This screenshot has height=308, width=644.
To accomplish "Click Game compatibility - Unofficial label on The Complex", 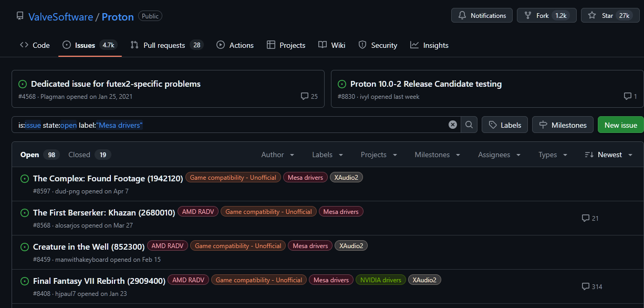I will point(233,178).
